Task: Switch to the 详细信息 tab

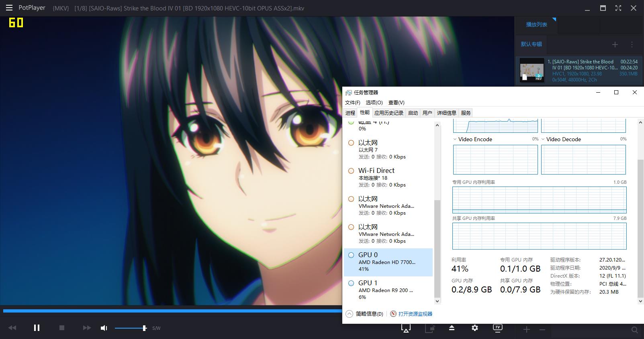Action: click(x=446, y=113)
